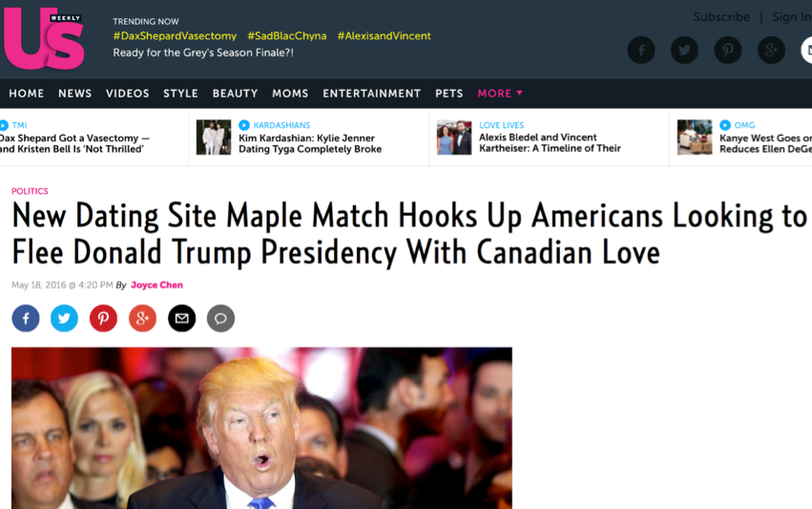Share article on Facebook
This screenshot has width=812, height=509.
tap(26, 318)
